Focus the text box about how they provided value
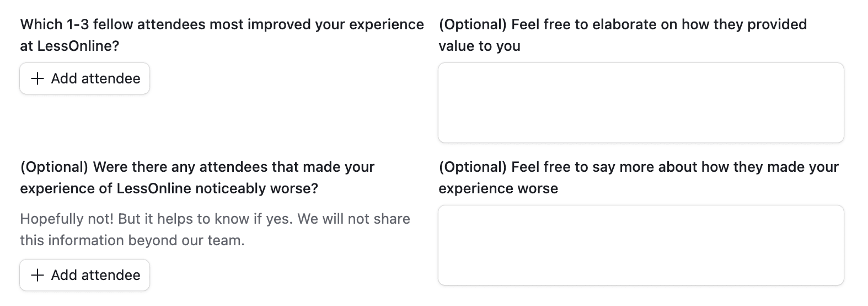The image size is (868, 306). point(640,103)
